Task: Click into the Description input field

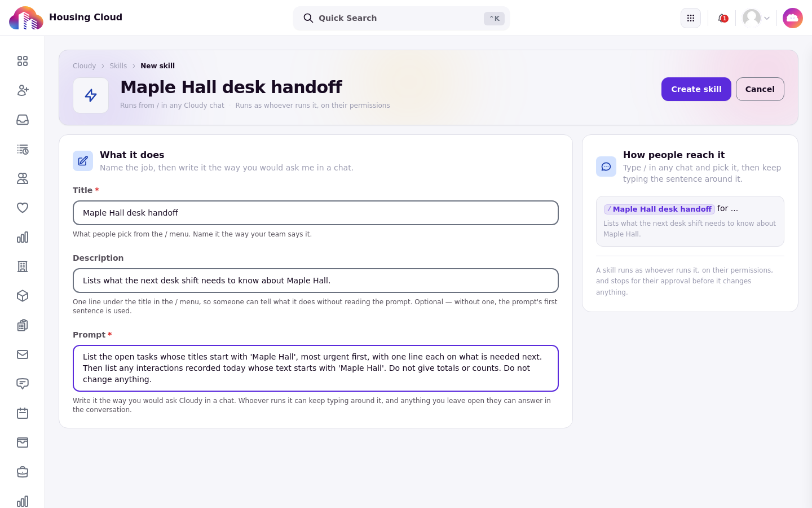Action: click(x=316, y=281)
